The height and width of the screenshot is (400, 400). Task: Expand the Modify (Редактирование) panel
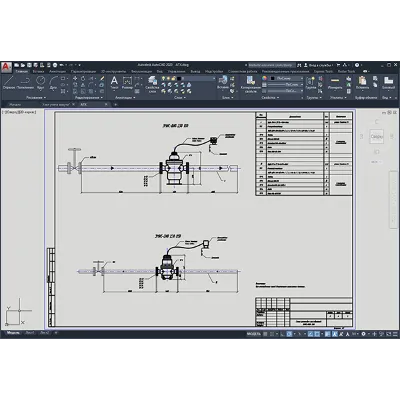(x=89, y=98)
